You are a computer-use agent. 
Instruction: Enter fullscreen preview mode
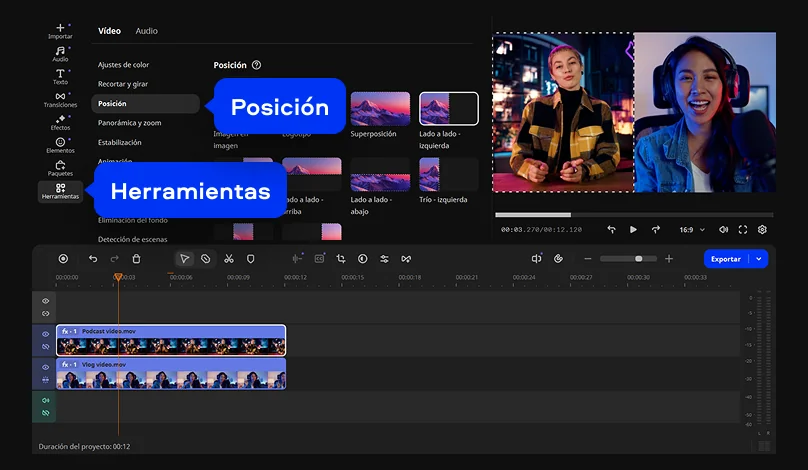click(743, 229)
